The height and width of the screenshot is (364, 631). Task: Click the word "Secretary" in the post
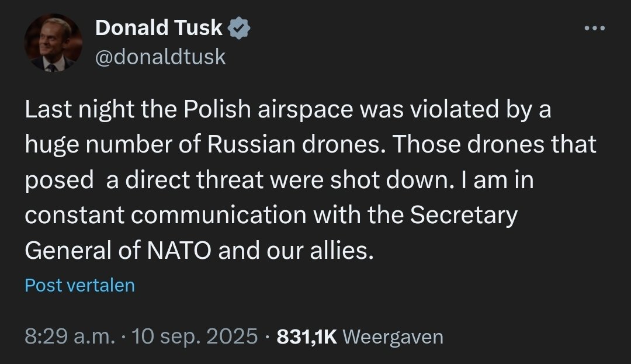464,216
